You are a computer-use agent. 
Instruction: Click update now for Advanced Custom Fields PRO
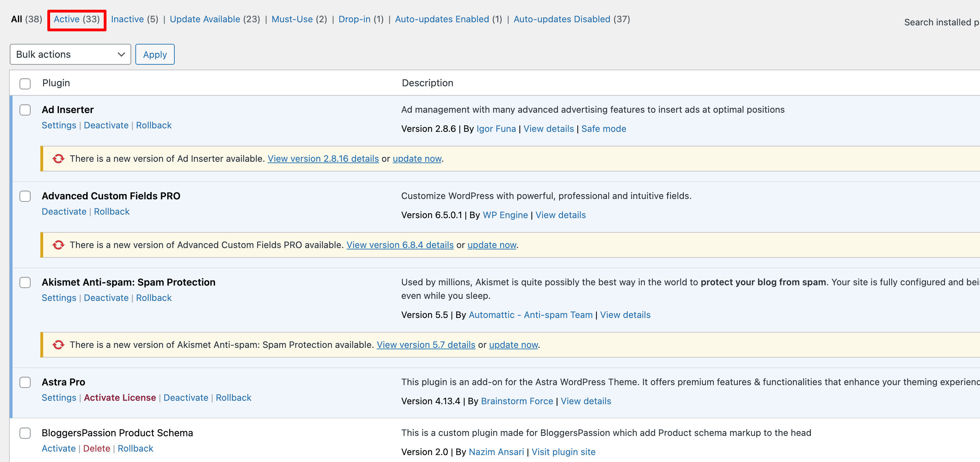point(491,245)
